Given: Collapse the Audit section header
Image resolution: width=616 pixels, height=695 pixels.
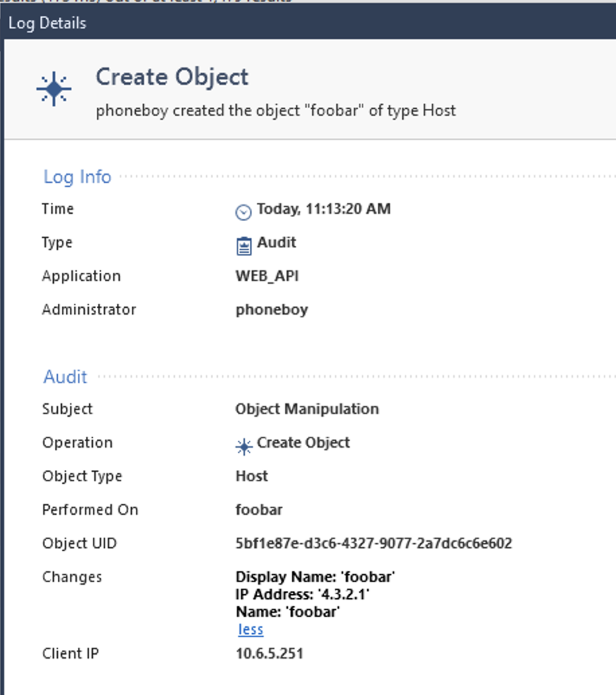Looking at the screenshot, I should point(65,377).
